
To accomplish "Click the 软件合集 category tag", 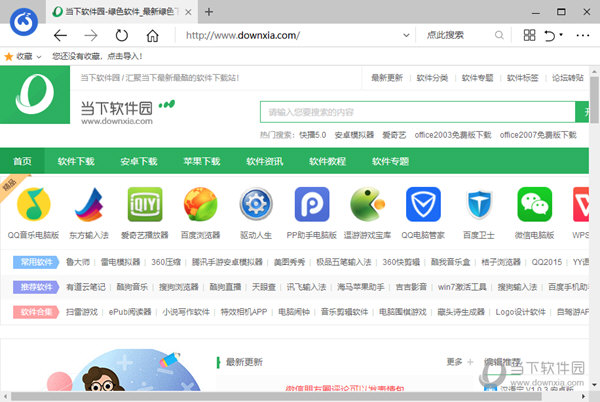I will [36, 312].
